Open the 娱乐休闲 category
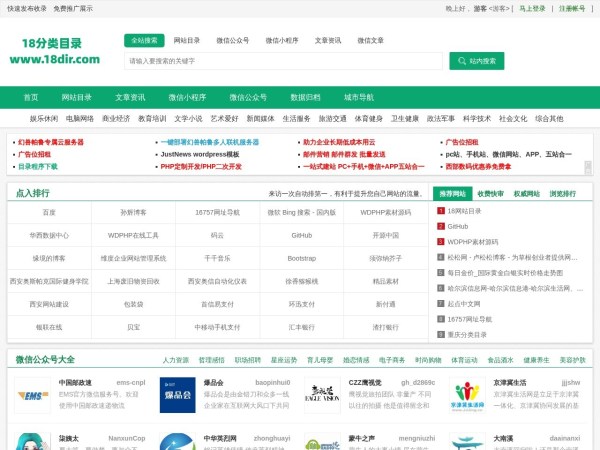The image size is (600, 450). [x=44, y=119]
